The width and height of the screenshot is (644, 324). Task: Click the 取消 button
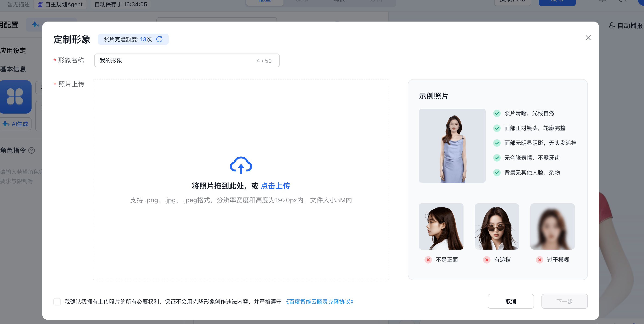pyautogui.click(x=511, y=301)
